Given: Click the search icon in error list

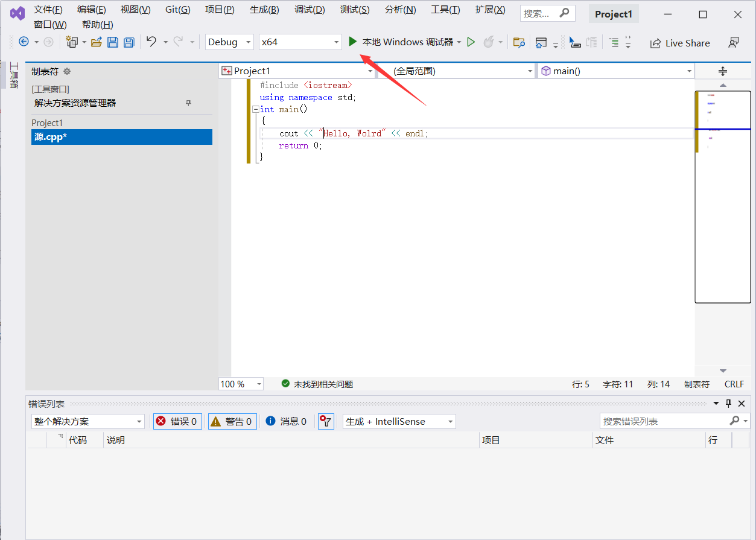Looking at the screenshot, I should point(734,421).
